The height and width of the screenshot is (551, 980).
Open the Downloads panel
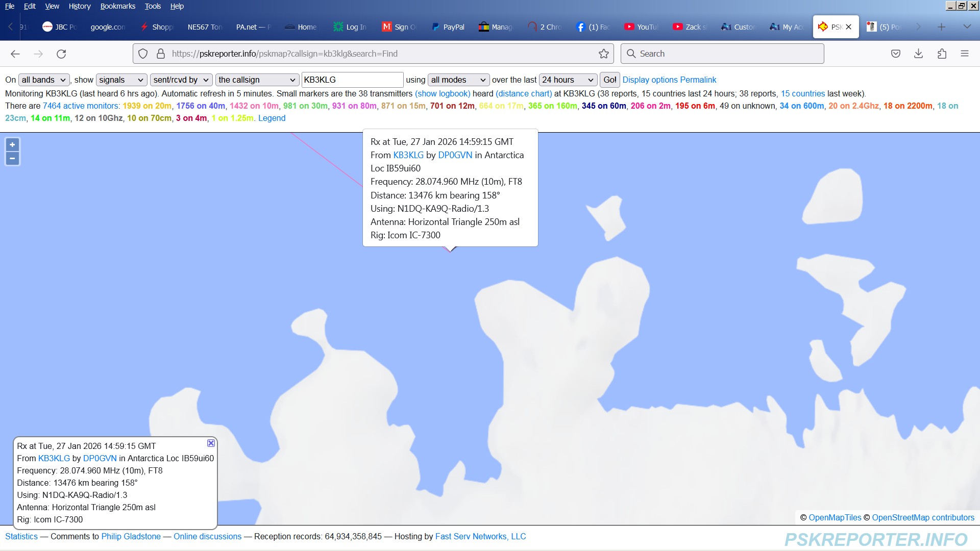pos(919,54)
